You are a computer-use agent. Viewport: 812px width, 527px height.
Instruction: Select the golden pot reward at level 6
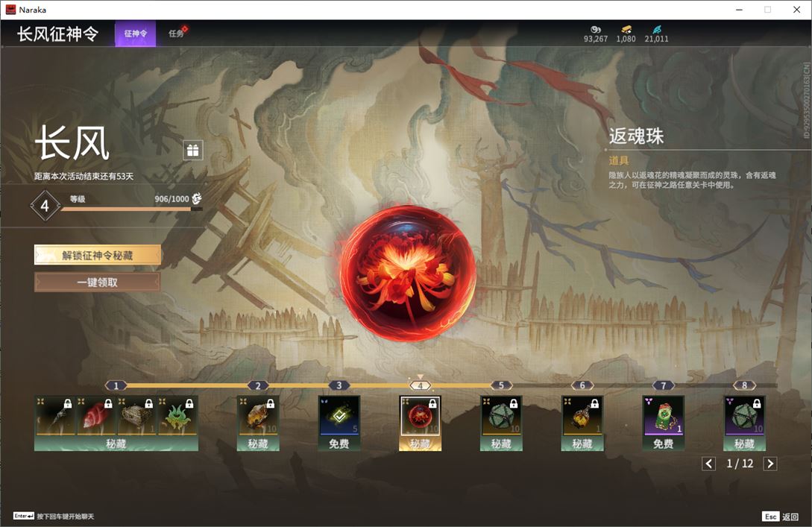click(582, 415)
